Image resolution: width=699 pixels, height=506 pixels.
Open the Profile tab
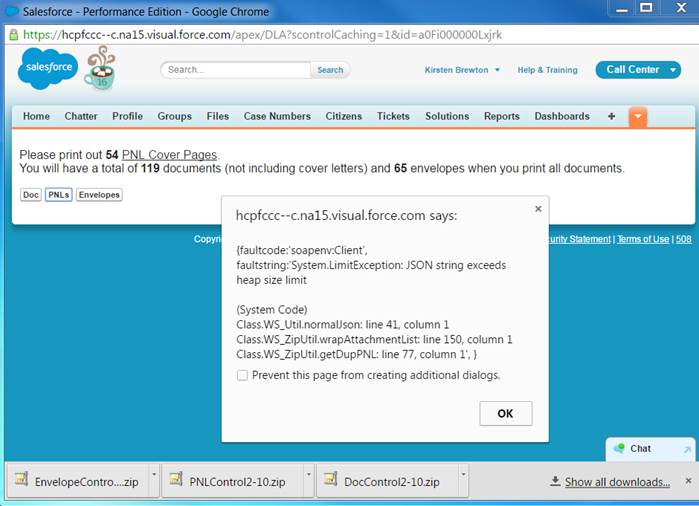[127, 116]
